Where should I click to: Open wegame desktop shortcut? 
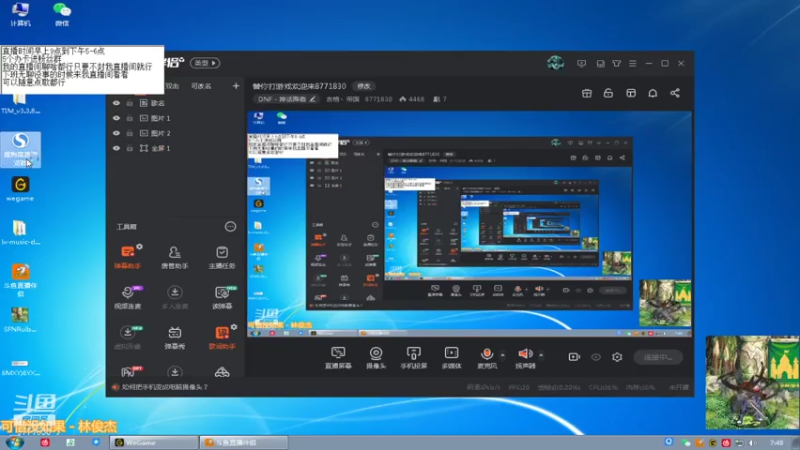20,189
